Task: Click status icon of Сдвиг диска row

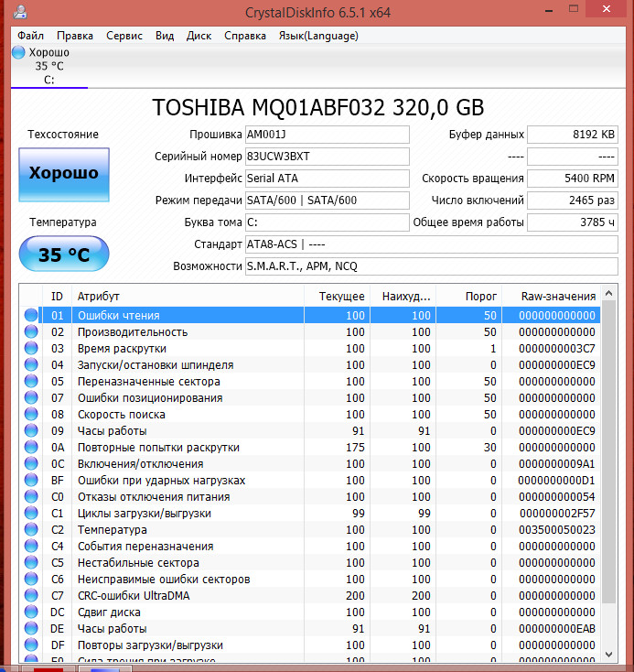Action: [x=31, y=612]
